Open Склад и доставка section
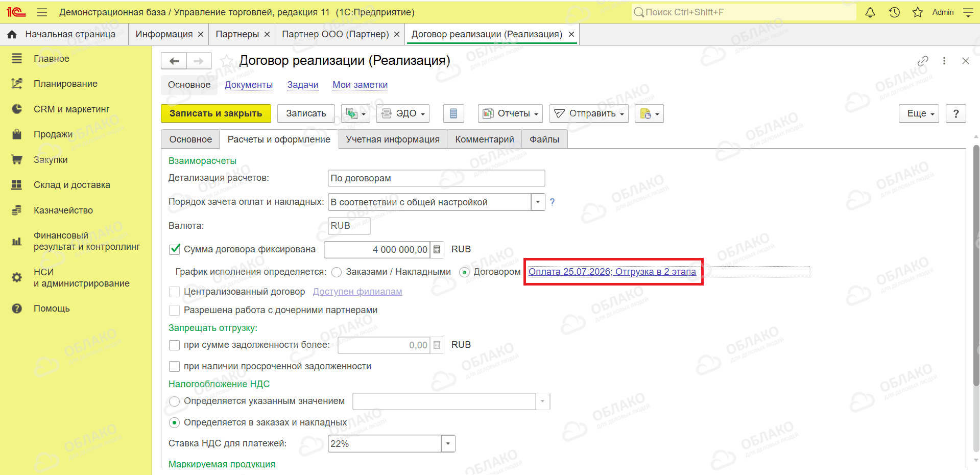980x475 pixels. [71, 185]
